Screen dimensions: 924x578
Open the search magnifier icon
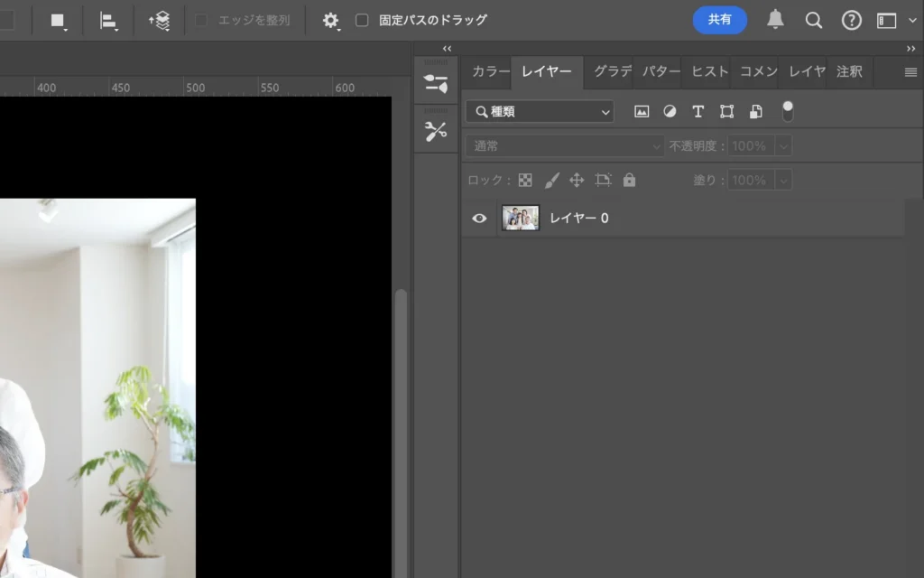pyautogui.click(x=814, y=21)
